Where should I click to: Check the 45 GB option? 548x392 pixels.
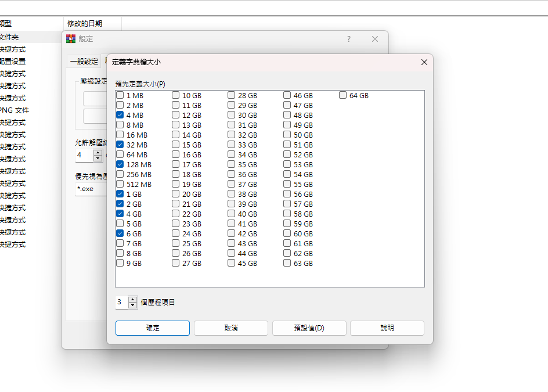pyautogui.click(x=232, y=263)
